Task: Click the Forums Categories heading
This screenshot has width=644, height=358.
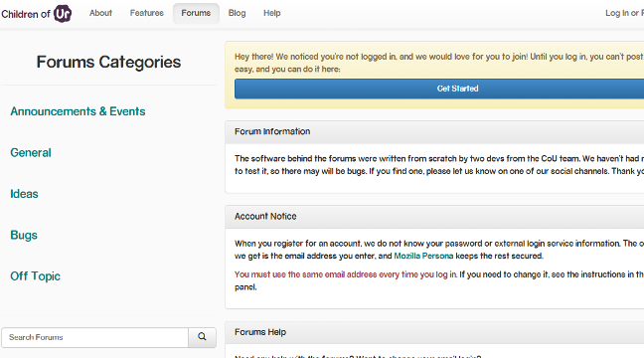Action: [x=108, y=63]
